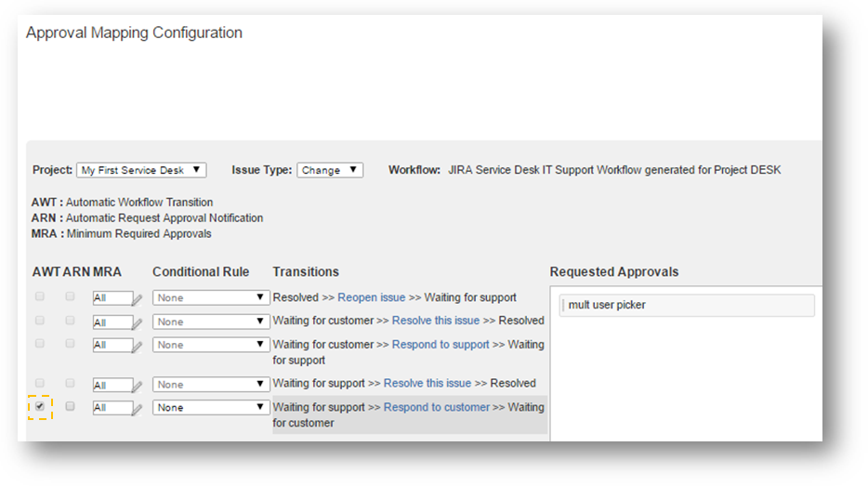Click pencil edit icon in Reopen issue row
The width and height of the screenshot is (868, 486).
[x=138, y=298]
